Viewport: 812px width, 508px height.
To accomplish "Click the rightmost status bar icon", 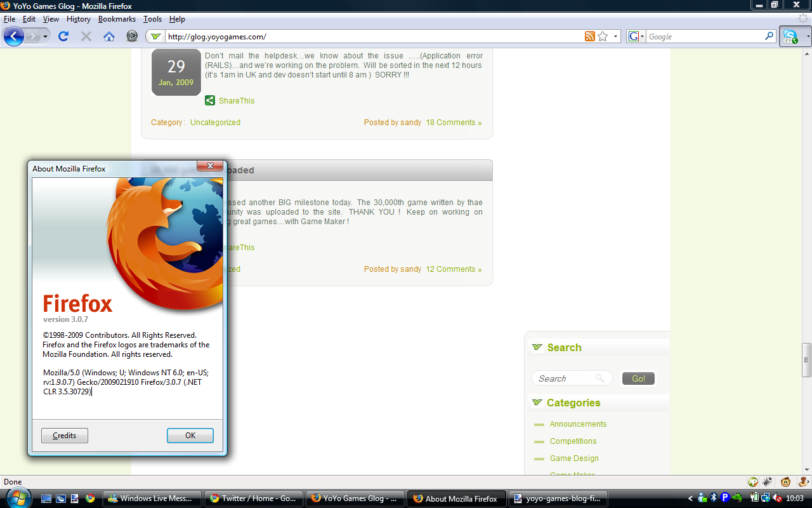I will coord(804,482).
